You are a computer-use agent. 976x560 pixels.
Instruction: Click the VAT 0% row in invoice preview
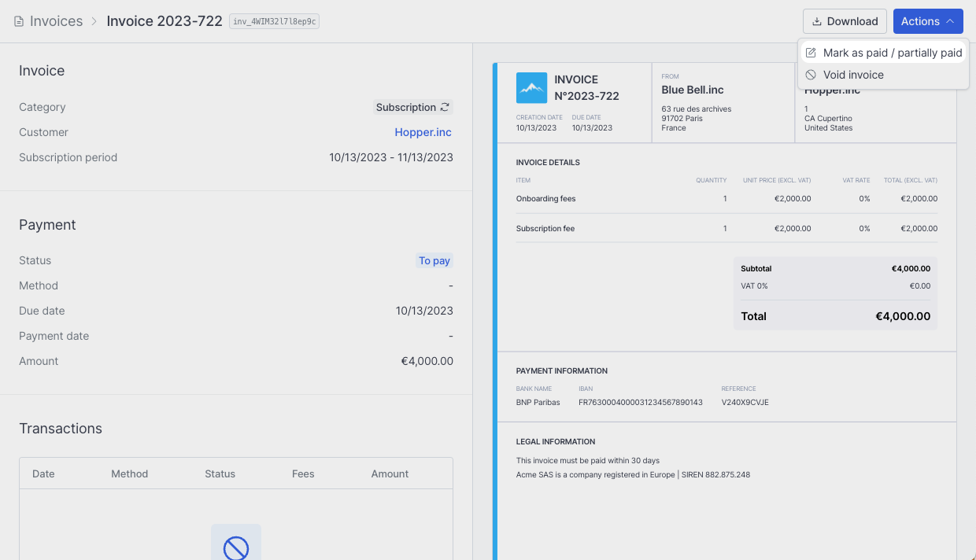click(x=835, y=286)
